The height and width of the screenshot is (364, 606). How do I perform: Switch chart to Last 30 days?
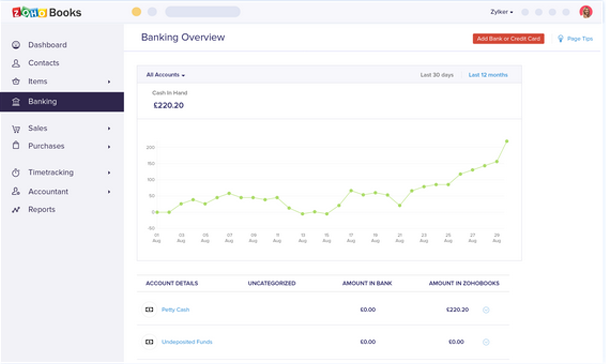(437, 75)
